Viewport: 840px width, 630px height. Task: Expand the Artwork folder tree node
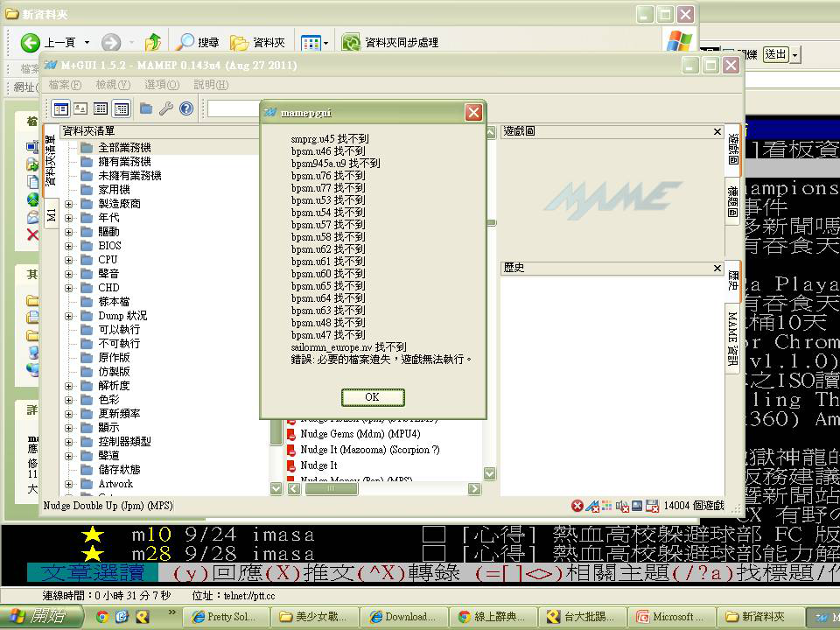coord(68,484)
